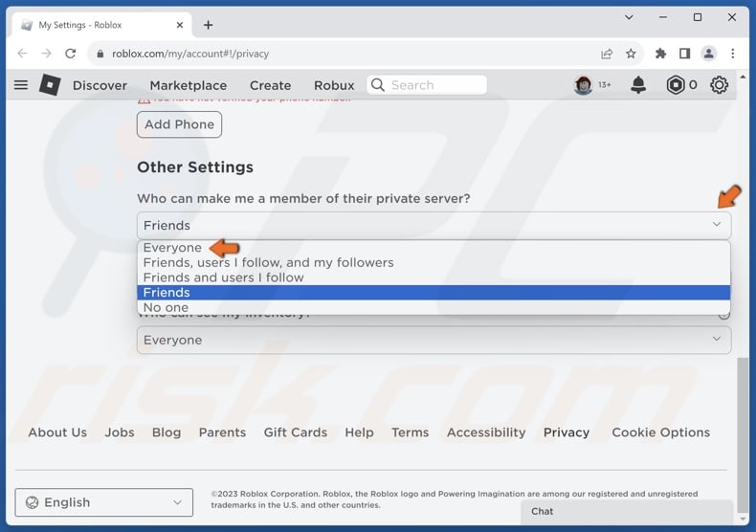Toggle browser side panel
The width and height of the screenshot is (756, 532).
coord(684,54)
